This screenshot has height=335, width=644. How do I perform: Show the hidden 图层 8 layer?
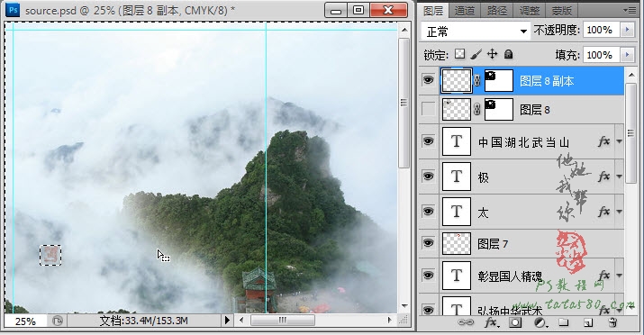click(429, 109)
